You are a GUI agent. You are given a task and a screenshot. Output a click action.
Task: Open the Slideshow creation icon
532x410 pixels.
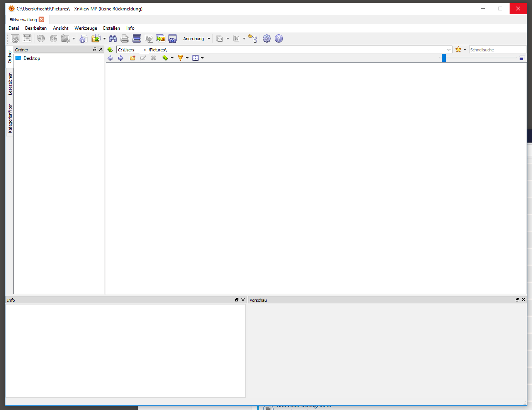point(161,39)
